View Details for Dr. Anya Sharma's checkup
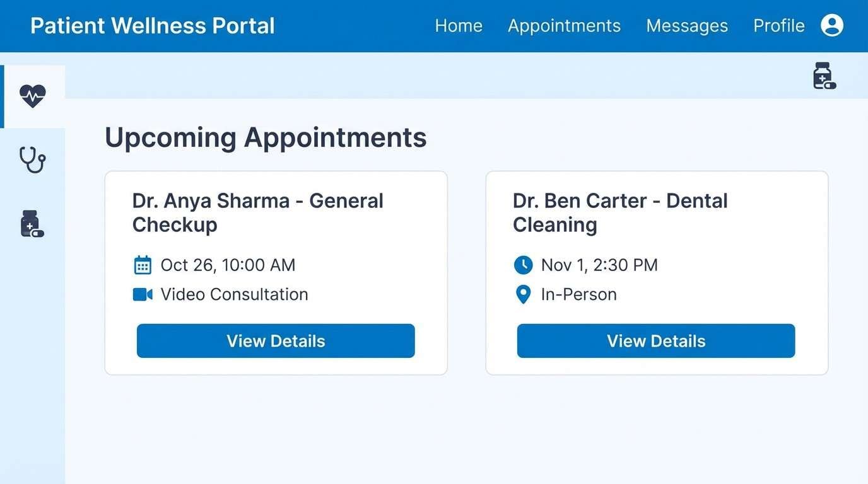The height and width of the screenshot is (484, 868). (276, 341)
